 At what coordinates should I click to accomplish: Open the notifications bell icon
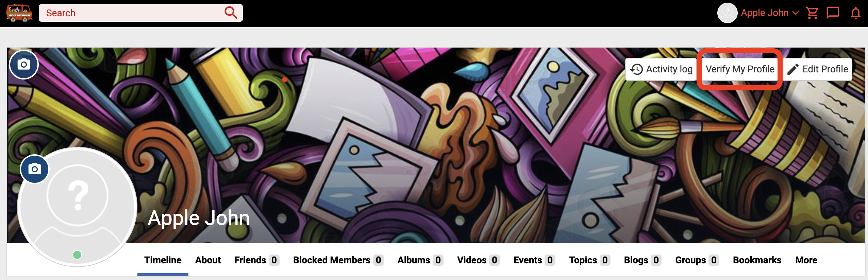tap(856, 13)
